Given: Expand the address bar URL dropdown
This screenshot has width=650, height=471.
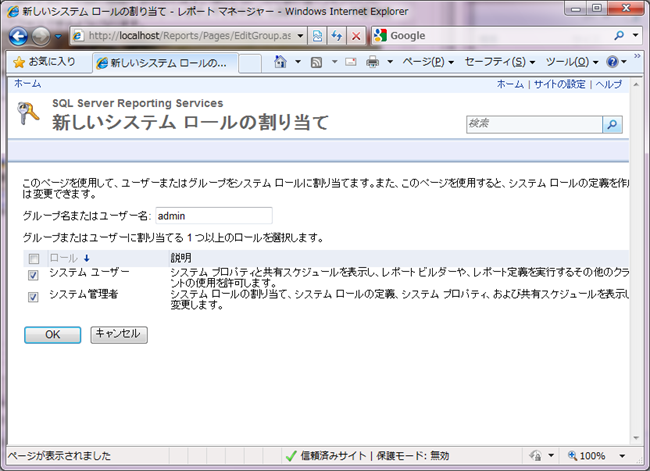Looking at the screenshot, I should click(x=300, y=36).
